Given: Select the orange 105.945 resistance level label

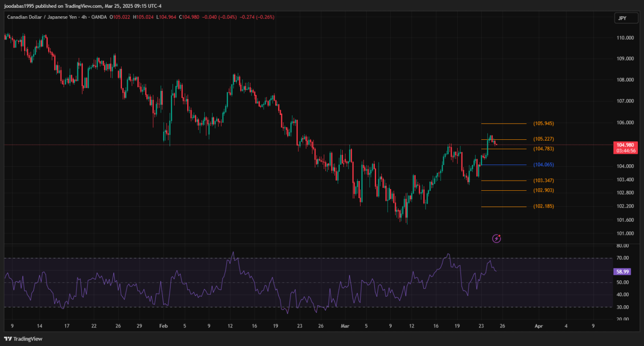Looking at the screenshot, I should pos(543,123).
